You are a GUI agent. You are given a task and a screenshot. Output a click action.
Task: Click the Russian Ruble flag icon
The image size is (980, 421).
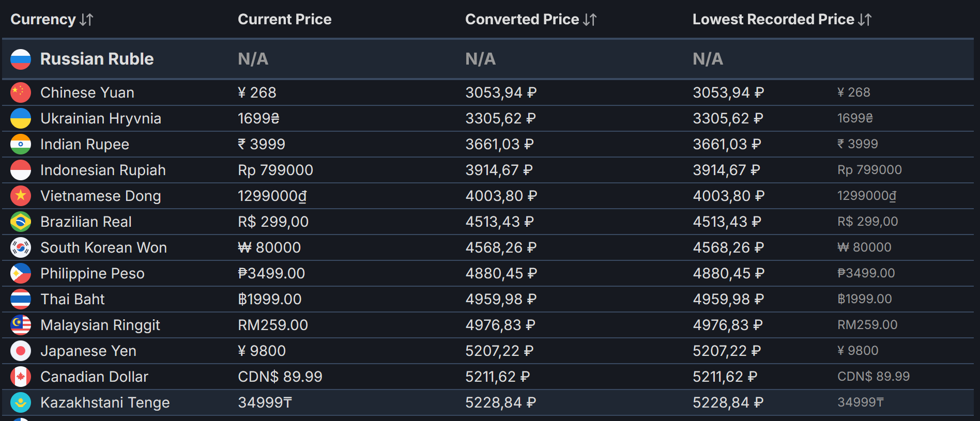coord(21,59)
